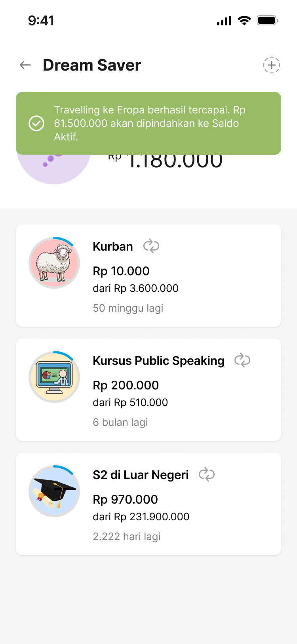This screenshot has height=644, width=297.
Task: Select the S2 di Luar Negeri title
Action: point(141,475)
